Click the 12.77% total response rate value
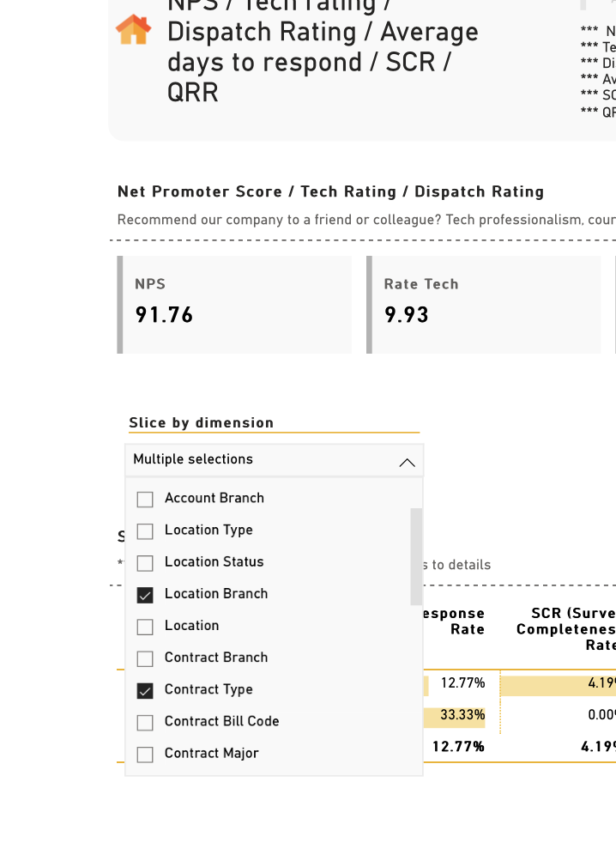The width and height of the screenshot is (616, 867). (458, 747)
